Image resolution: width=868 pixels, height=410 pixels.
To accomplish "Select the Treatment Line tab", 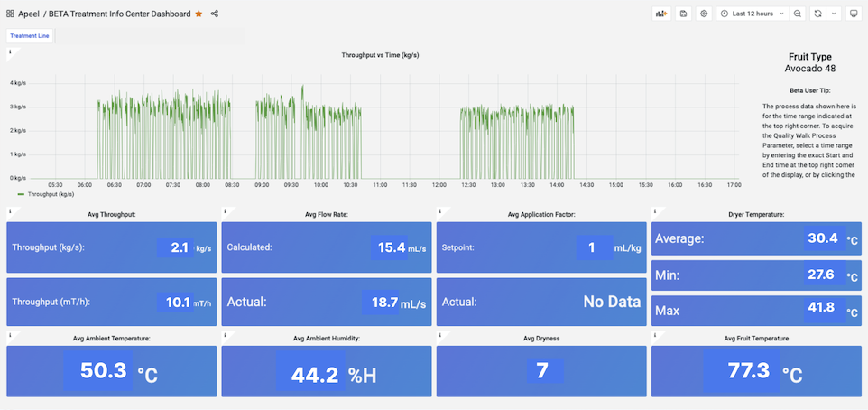I will click(30, 36).
